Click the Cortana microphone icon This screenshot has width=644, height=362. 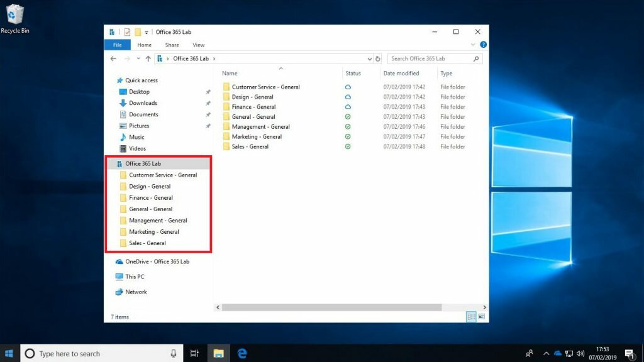coord(174,353)
